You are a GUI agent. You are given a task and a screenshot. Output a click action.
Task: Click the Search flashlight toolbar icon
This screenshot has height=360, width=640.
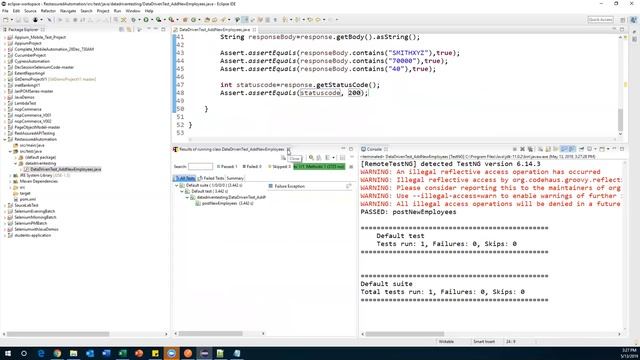(223, 20)
